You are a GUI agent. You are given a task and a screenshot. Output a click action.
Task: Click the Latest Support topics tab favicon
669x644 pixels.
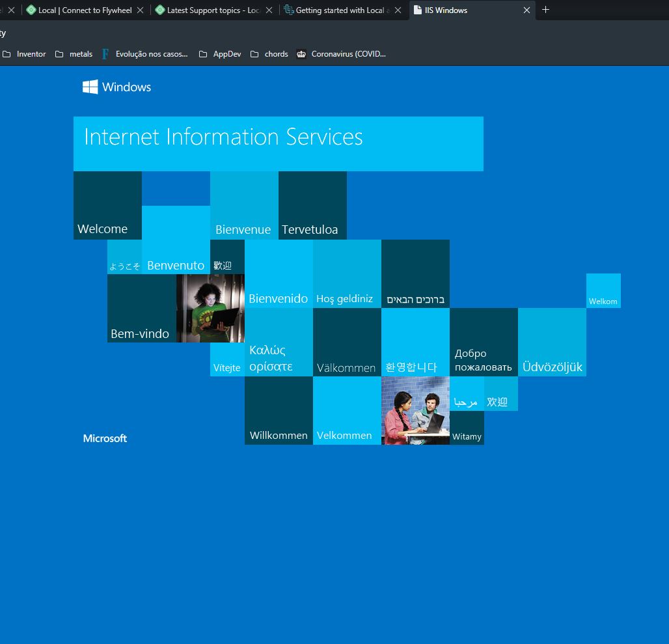(160, 10)
